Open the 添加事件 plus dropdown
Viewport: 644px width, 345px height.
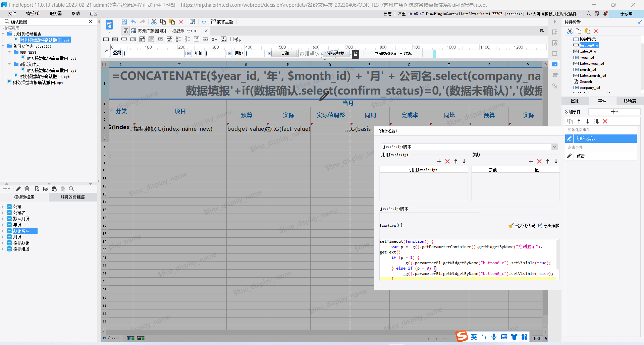[x=614, y=112]
